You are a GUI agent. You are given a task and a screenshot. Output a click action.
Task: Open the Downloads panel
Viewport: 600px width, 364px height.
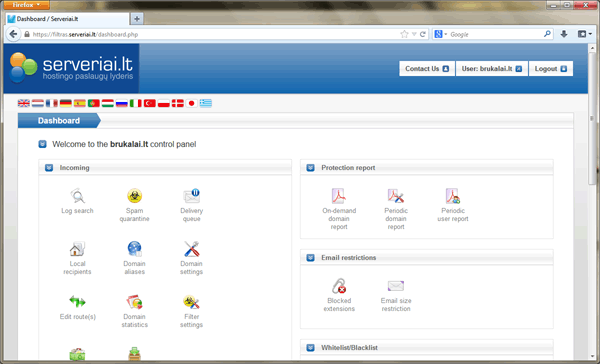point(564,34)
